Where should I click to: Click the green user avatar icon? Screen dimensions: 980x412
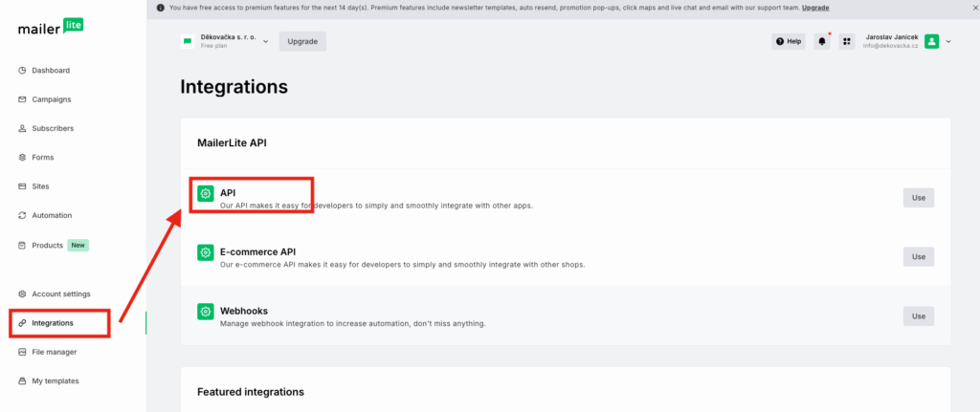point(932,41)
